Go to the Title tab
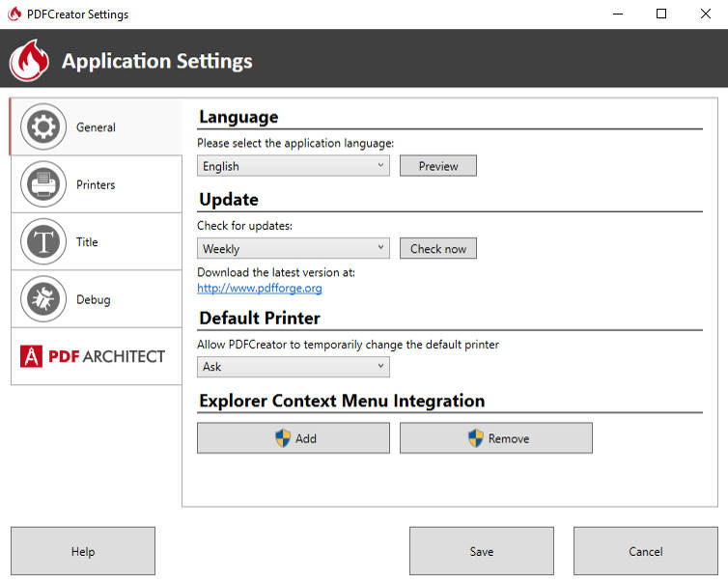The image size is (728, 584). [x=97, y=241]
